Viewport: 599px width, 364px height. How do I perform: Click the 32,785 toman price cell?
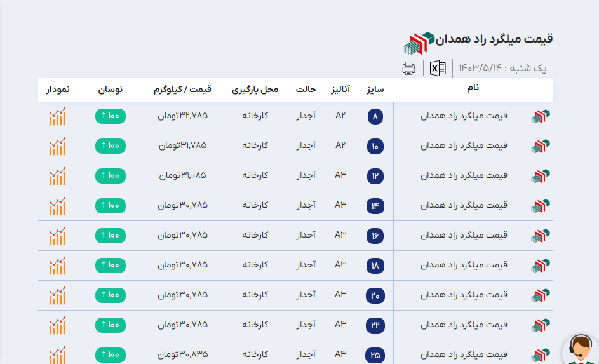[x=182, y=116]
